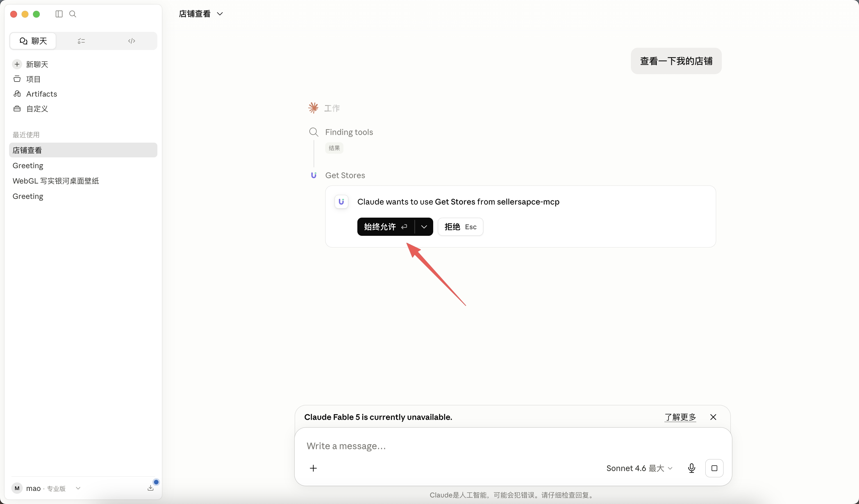The width and height of the screenshot is (859, 504).
Task: Click 始终允许 to allow the tool
Action: tap(385, 227)
